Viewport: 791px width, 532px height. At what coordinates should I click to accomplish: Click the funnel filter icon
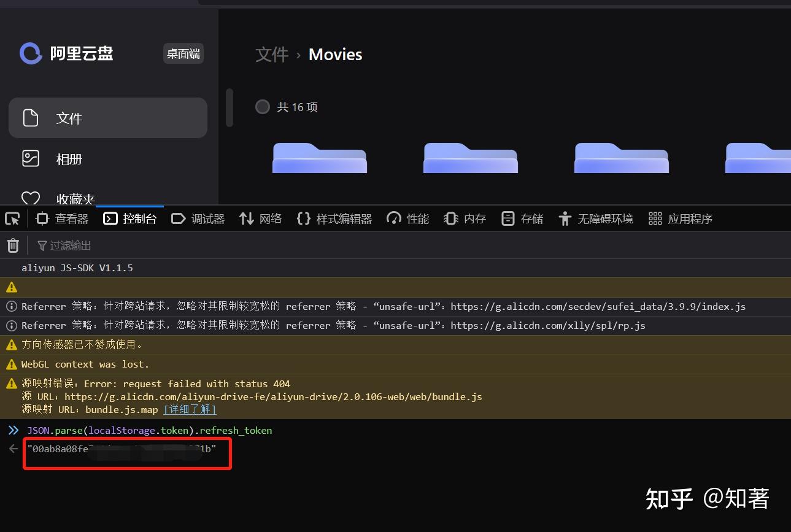(42, 245)
